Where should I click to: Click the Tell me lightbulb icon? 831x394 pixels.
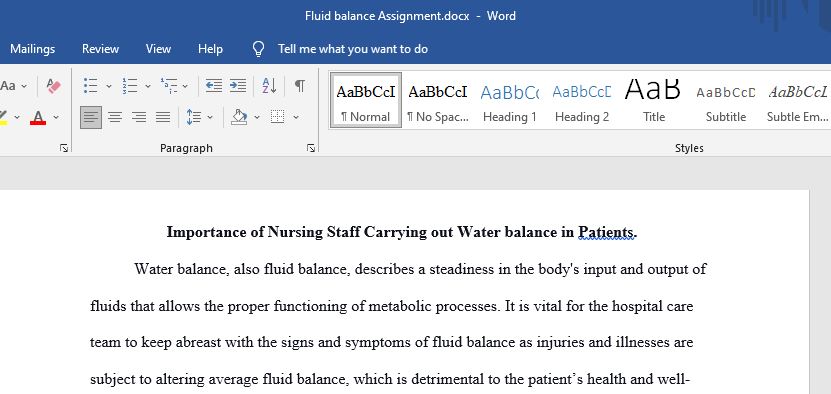click(258, 49)
